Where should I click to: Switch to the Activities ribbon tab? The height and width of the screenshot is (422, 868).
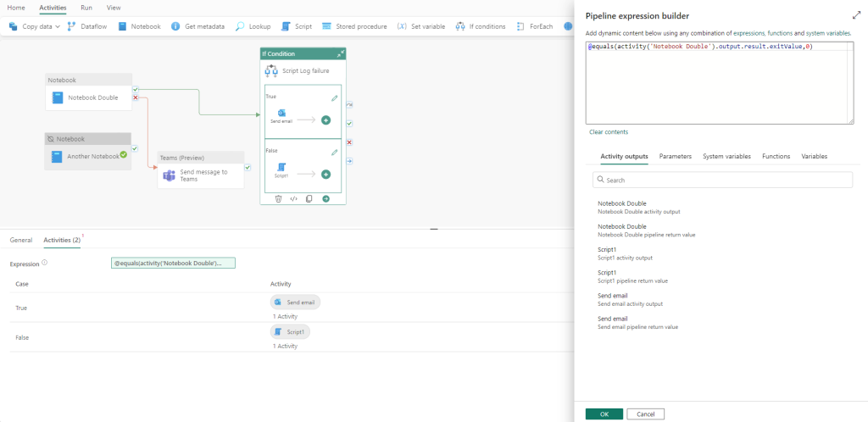click(53, 8)
